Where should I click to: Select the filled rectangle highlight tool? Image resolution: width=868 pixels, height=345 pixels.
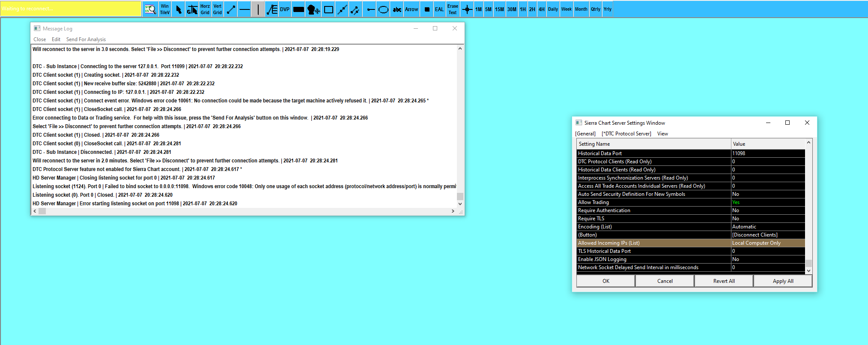(298, 9)
